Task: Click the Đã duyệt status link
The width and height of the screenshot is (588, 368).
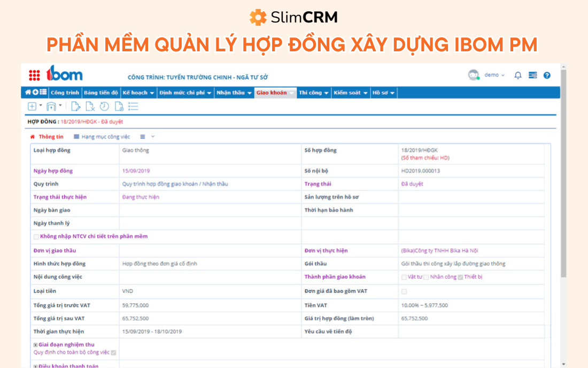Action: pyautogui.click(x=412, y=184)
